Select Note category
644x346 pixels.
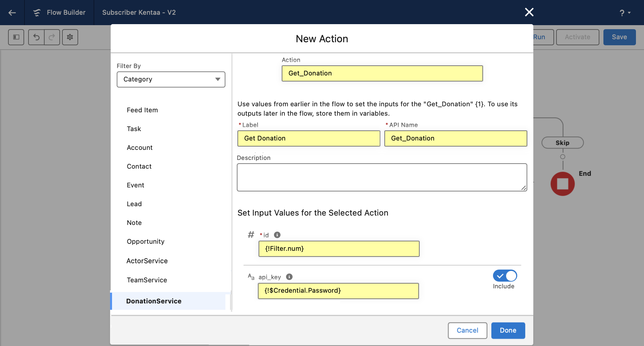tap(134, 223)
